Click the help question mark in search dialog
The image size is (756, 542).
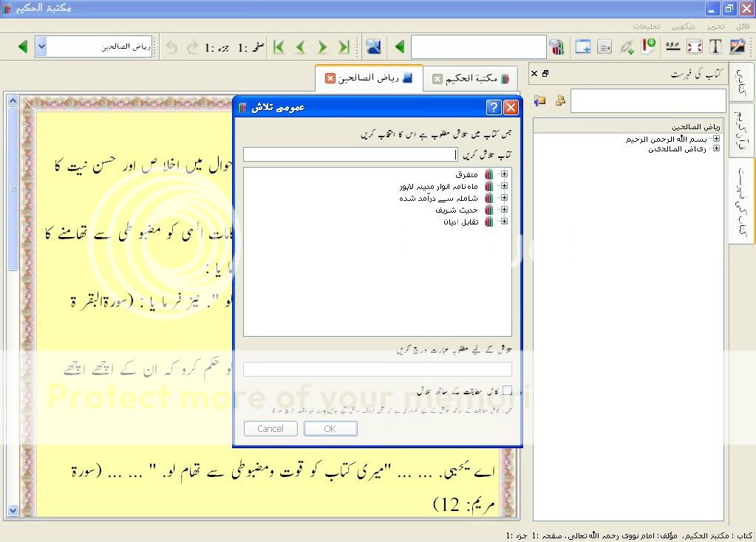(x=493, y=108)
